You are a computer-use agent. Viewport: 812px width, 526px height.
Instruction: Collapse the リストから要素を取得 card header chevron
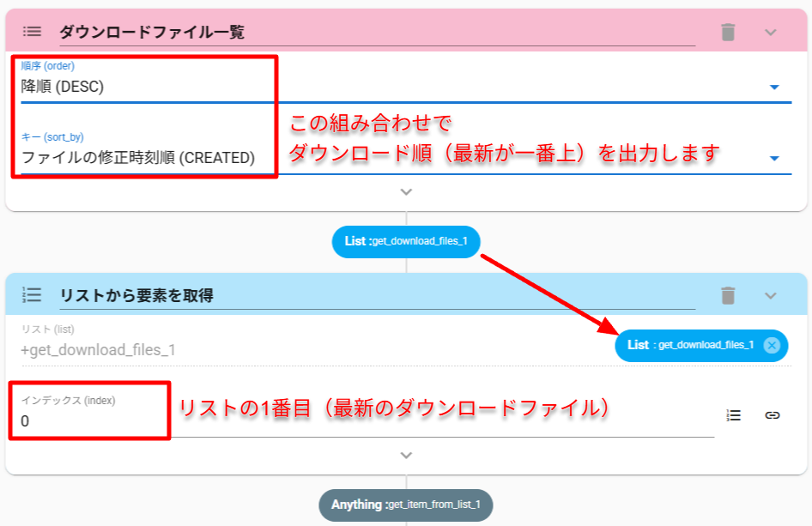coord(770,295)
